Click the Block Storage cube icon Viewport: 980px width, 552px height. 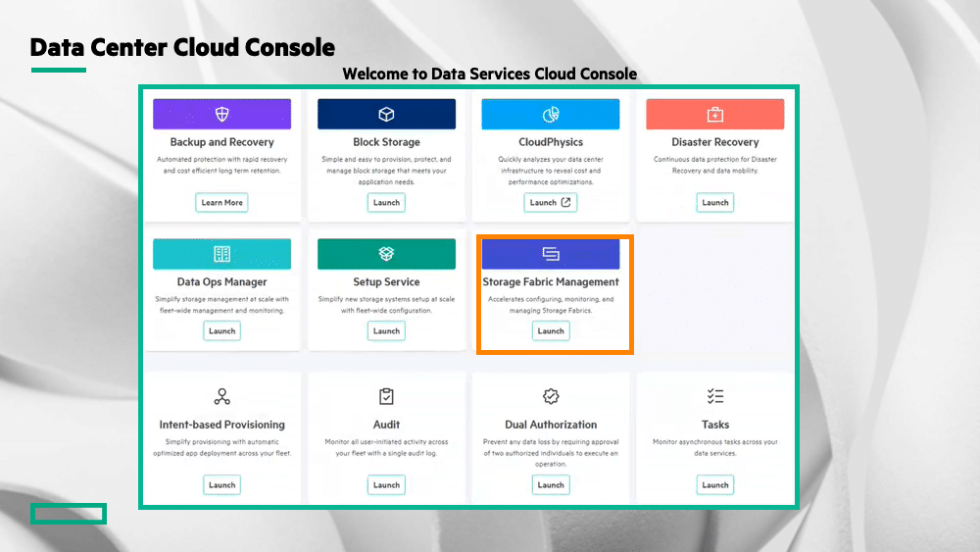coord(386,114)
